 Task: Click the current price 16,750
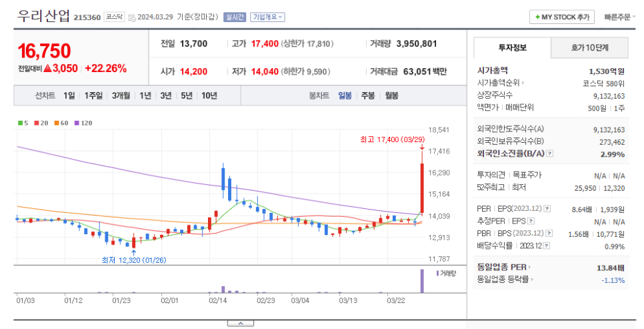click(x=44, y=51)
